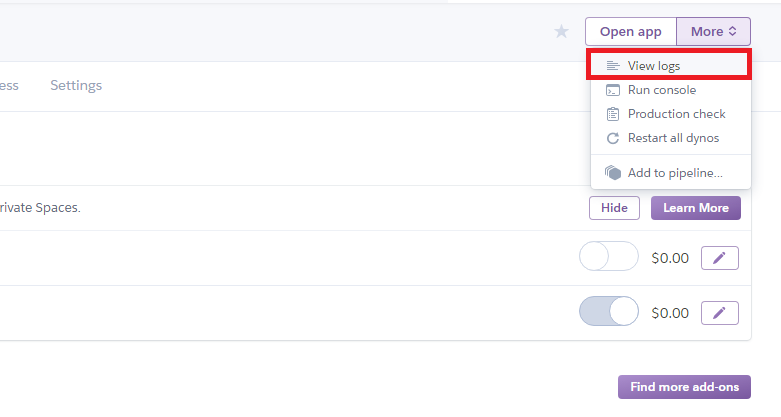781x417 pixels.
Task: Click the Add to pipeline hexagon icon
Action: tap(613, 173)
